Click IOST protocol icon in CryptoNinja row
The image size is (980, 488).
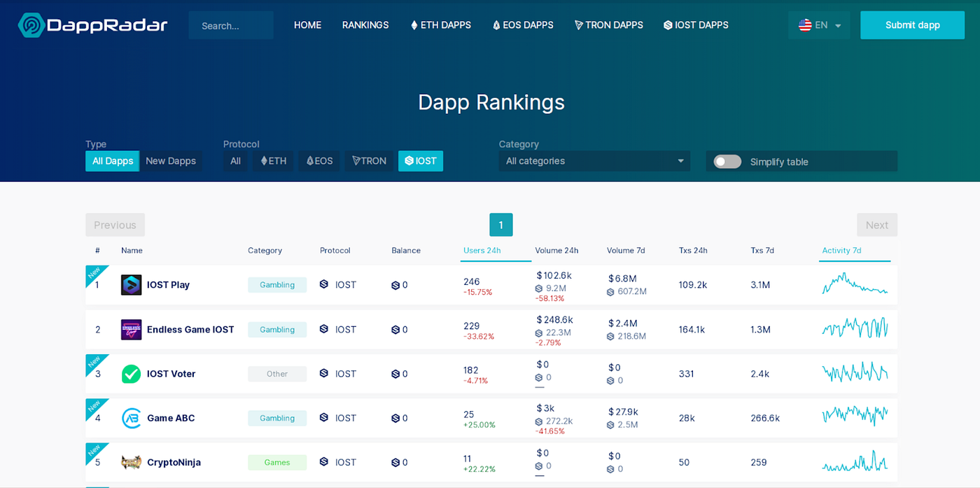coord(324,461)
